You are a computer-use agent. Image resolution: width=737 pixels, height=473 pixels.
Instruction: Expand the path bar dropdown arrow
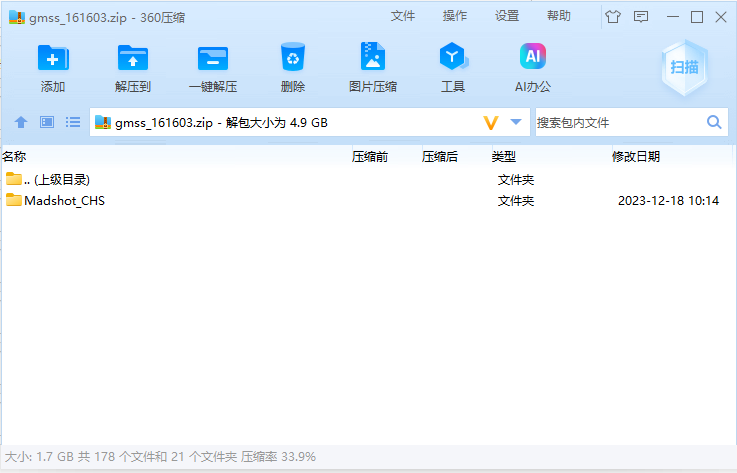pyautogui.click(x=516, y=122)
